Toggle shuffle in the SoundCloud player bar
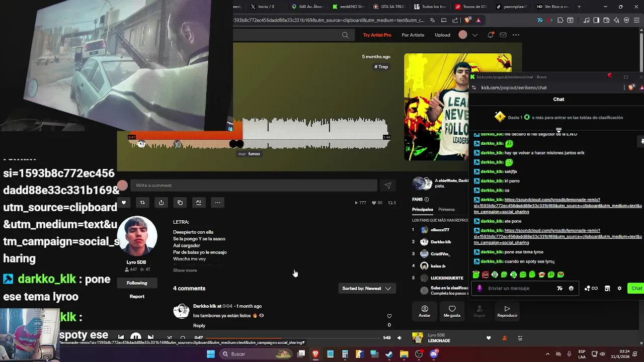 coord(169,338)
